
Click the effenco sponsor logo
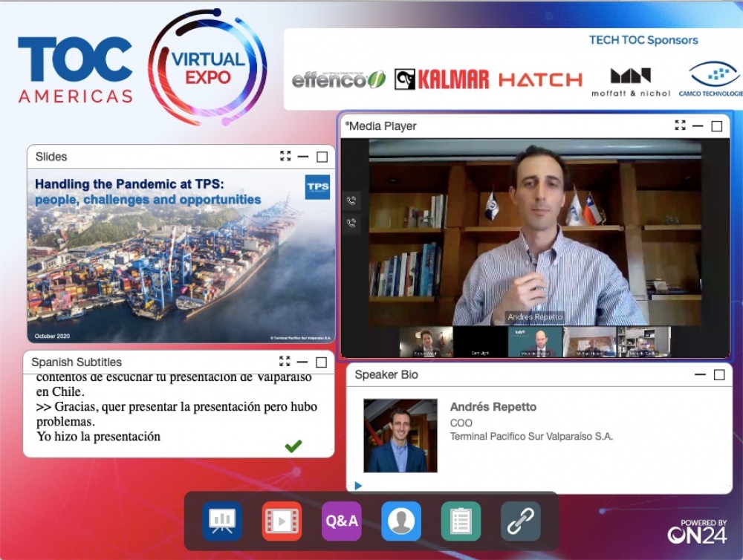(x=339, y=79)
